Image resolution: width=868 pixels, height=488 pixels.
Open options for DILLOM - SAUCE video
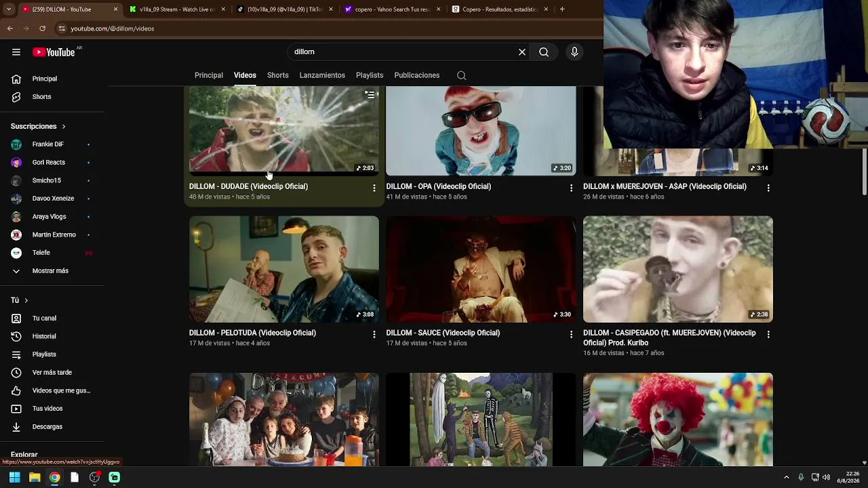[x=571, y=334]
